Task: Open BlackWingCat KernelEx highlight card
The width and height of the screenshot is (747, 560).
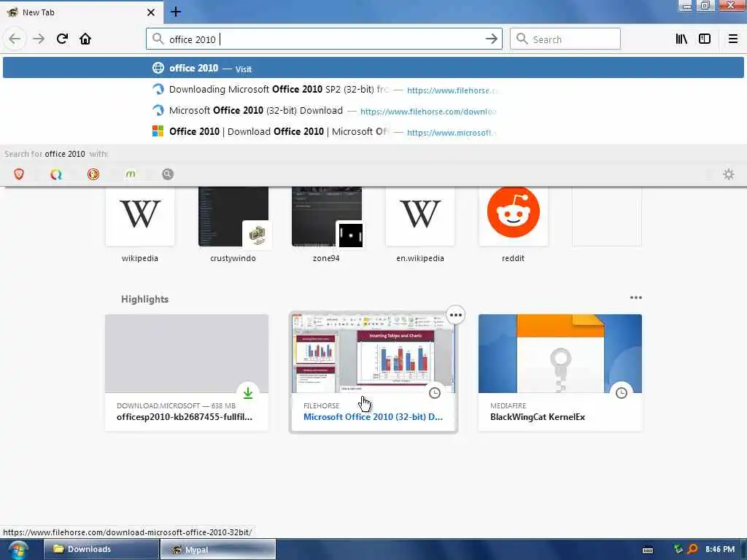Action: point(560,373)
